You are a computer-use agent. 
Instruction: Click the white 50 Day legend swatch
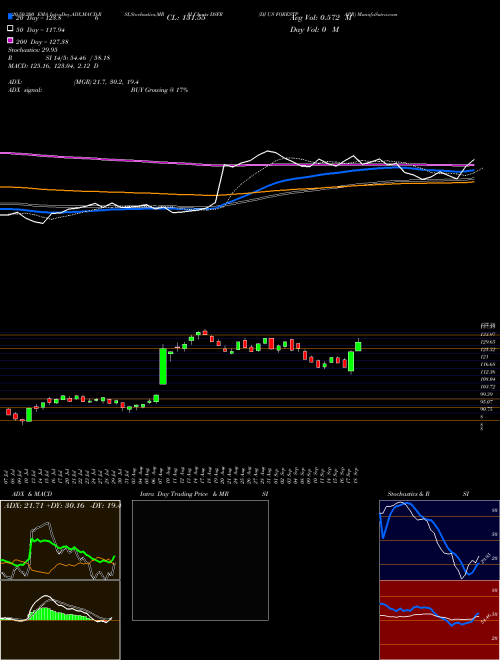(10, 29)
